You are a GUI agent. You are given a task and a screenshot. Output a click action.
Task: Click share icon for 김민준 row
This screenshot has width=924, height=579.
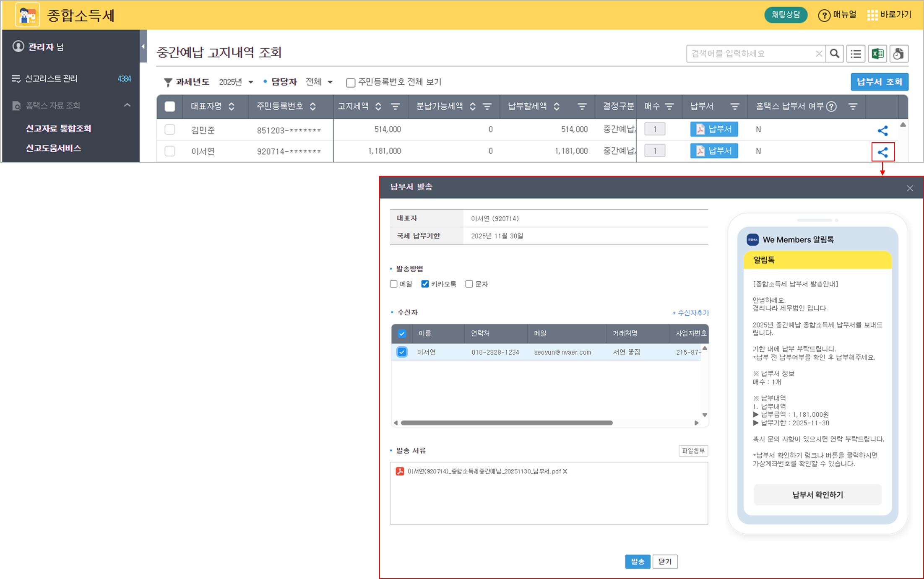882,130
